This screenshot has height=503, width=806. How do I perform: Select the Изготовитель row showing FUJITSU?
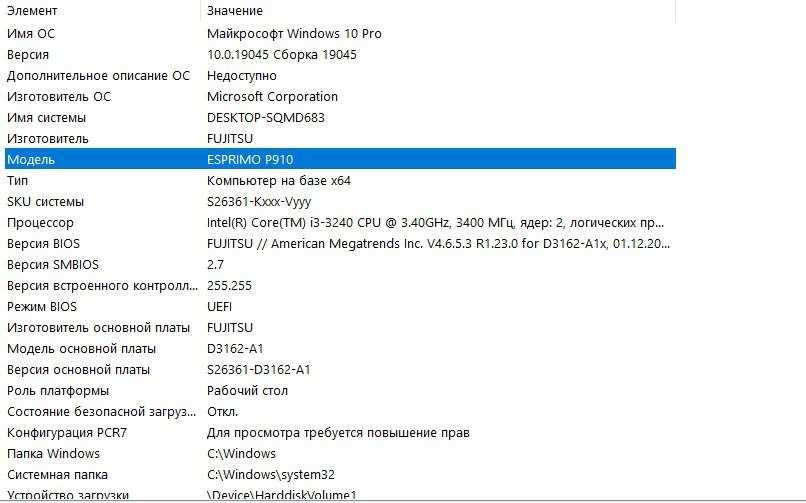tap(340, 139)
